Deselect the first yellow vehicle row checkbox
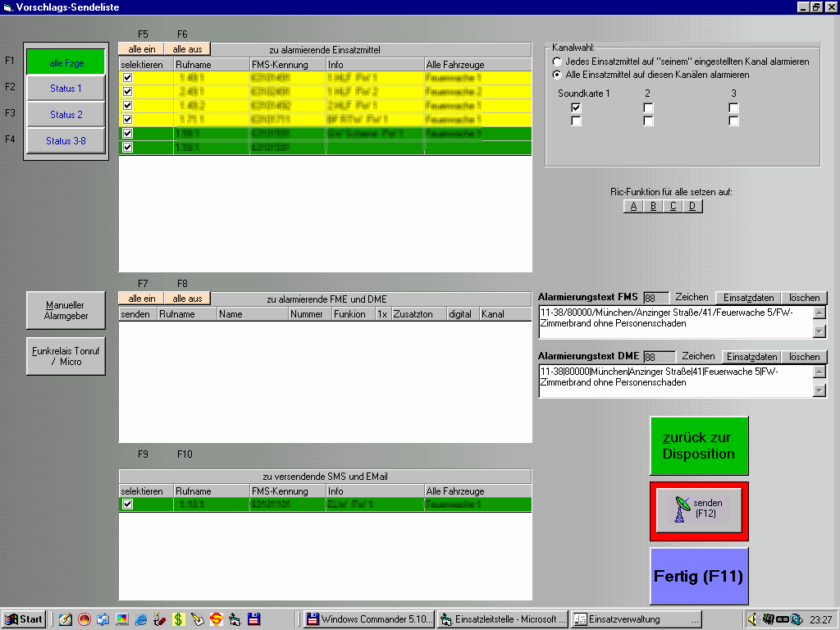This screenshot has height=630, width=840. point(127,78)
